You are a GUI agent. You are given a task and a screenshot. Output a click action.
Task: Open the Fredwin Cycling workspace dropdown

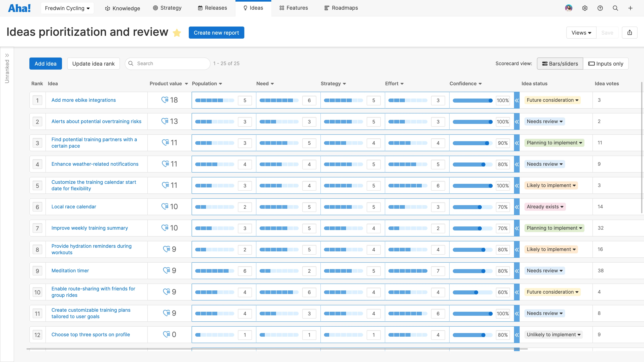point(67,8)
